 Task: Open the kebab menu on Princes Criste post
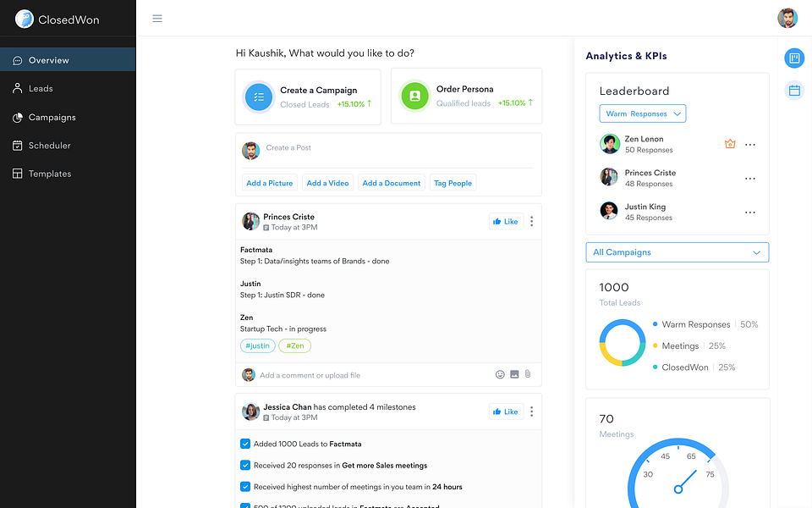click(531, 221)
